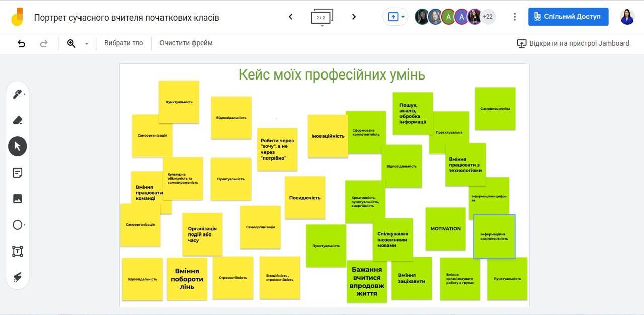Click the Спільний Доступ share button

pyautogui.click(x=568, y=17)
